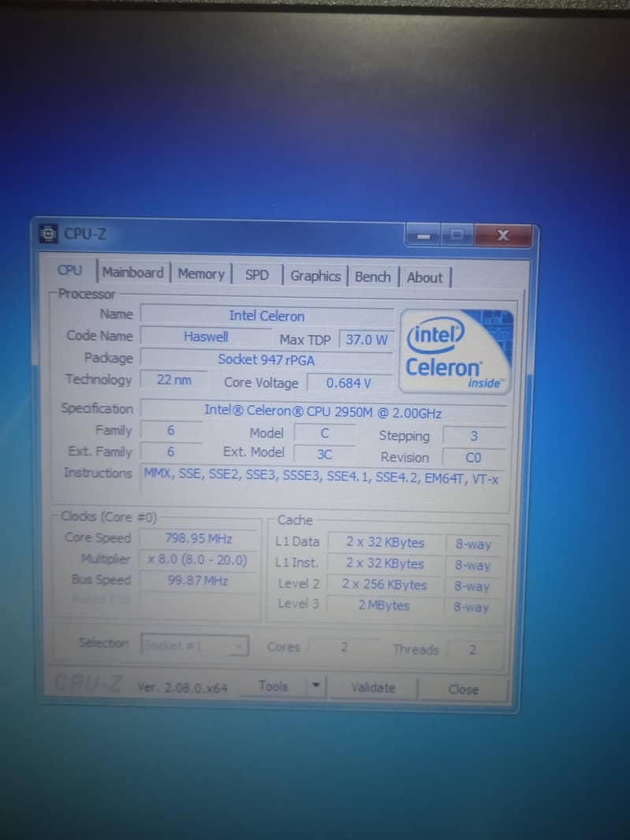Screen dimensions: 630x840
Task: Click the Tools button
Action: (x=274, y=686)
